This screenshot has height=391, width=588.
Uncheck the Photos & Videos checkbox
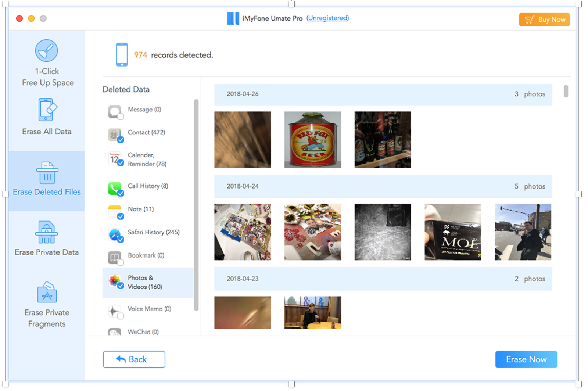[x=121, y=286]
